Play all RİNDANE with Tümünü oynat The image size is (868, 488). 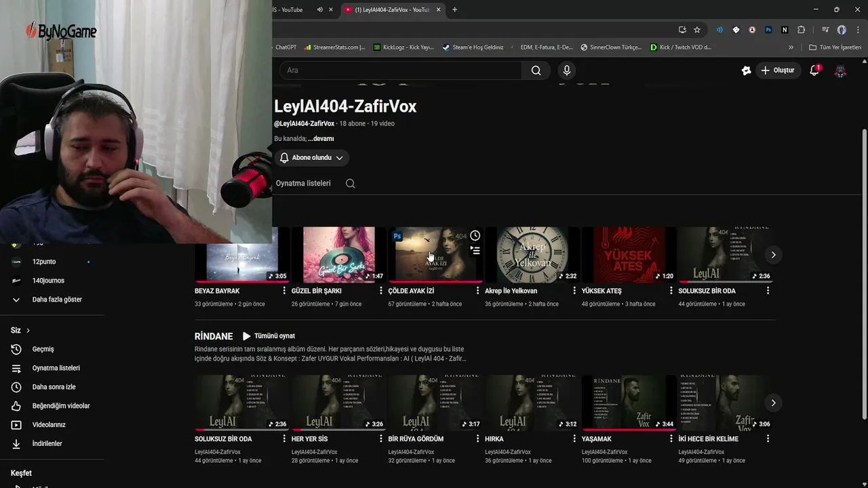pyautogui.click(x=269, y=336)
